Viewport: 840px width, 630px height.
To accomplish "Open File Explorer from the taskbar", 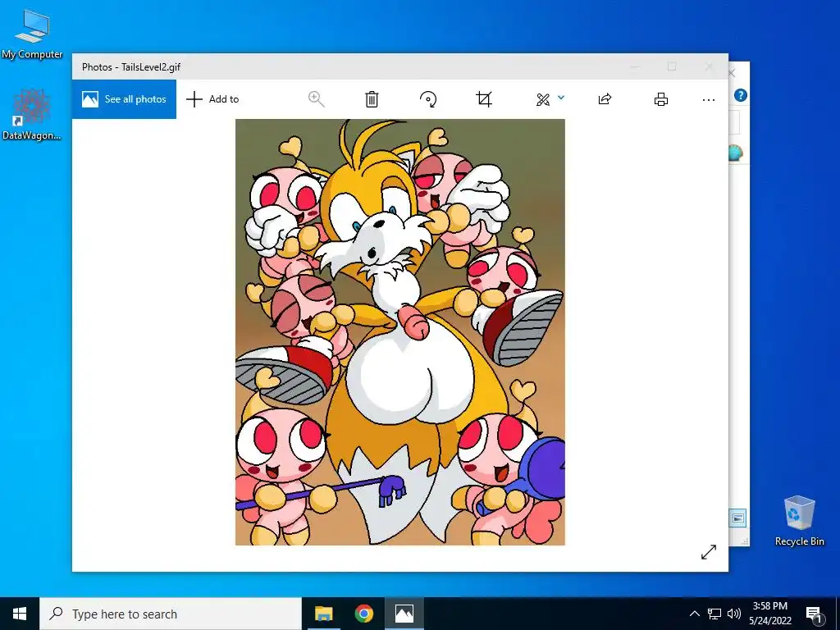I will point(323,614).
